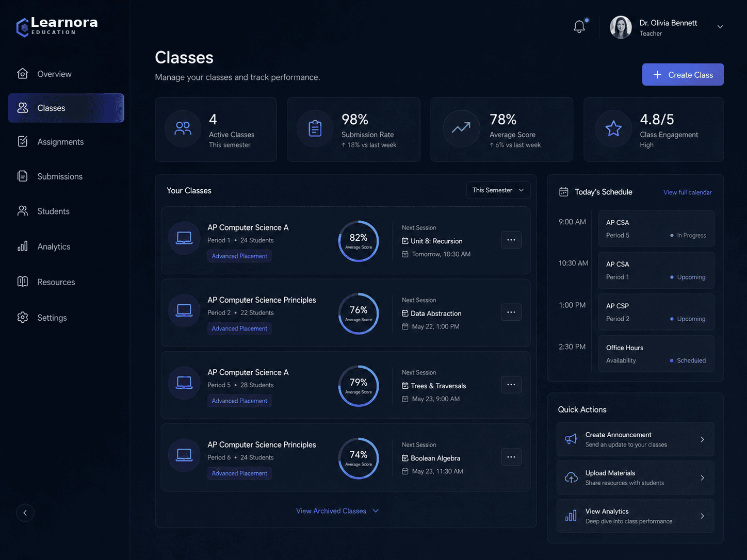
Task: Open the notifications bell
Action: 579,26
